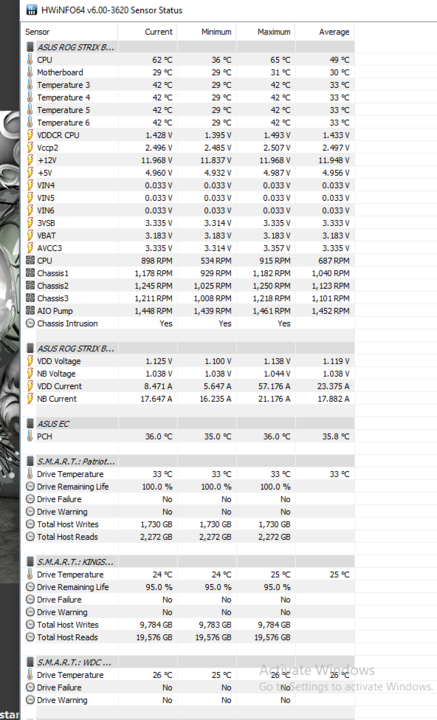This screenshot has height=720, width=437.
Task: Select the CPU temperature thermometer icon
Action: click(30, 60)
